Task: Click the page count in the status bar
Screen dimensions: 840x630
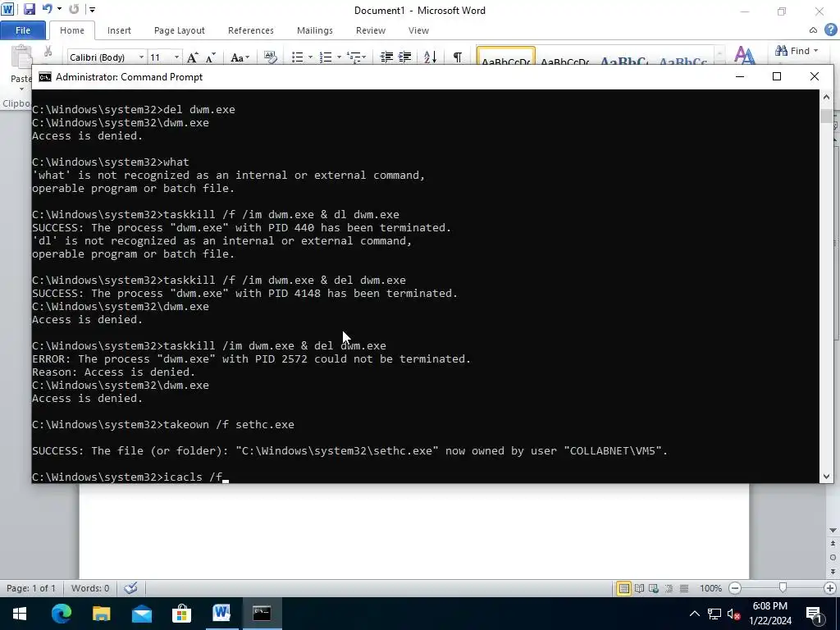Action: click(31, 588)
